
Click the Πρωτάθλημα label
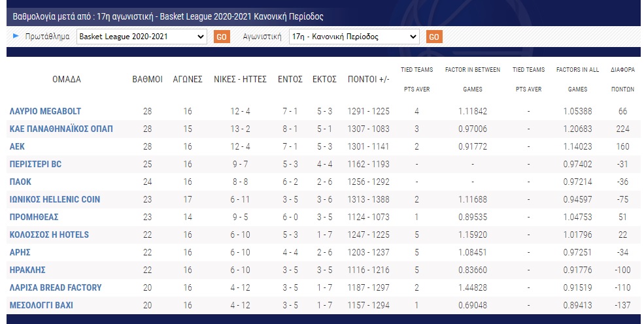[47, 36]
